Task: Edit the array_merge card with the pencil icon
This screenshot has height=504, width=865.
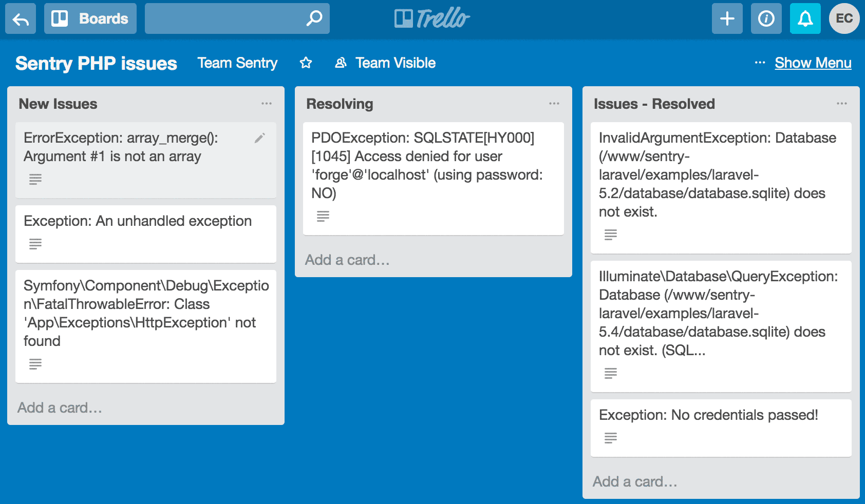Action: [x=260, y=138]
